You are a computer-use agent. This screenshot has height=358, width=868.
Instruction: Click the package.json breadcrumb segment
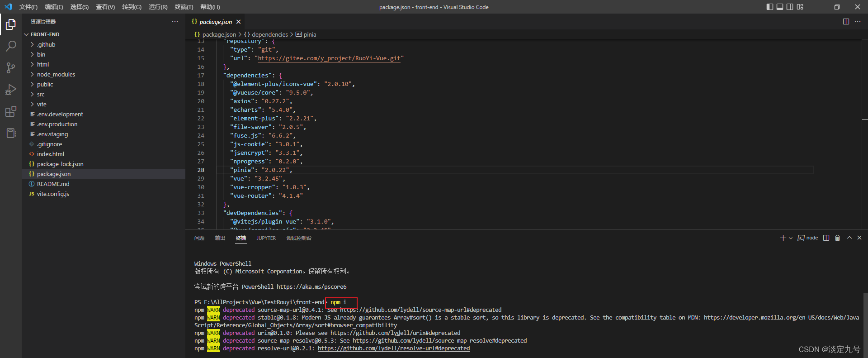(x=215, y=34)
